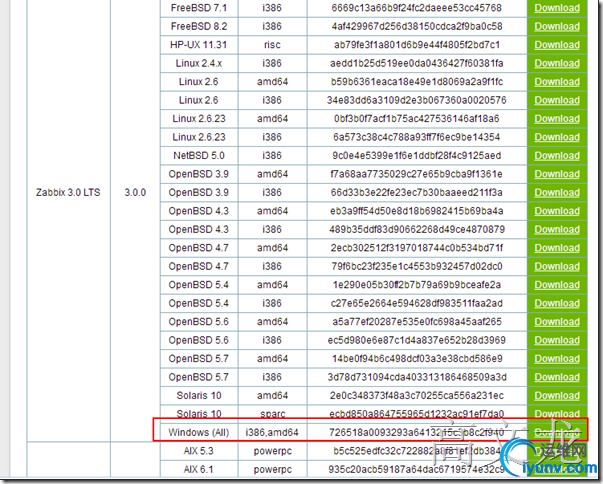Viewport: 603px width, 484px height.
Task: Download the OpenBSD 5.6 i386 agent
Action: click(557, 340)
